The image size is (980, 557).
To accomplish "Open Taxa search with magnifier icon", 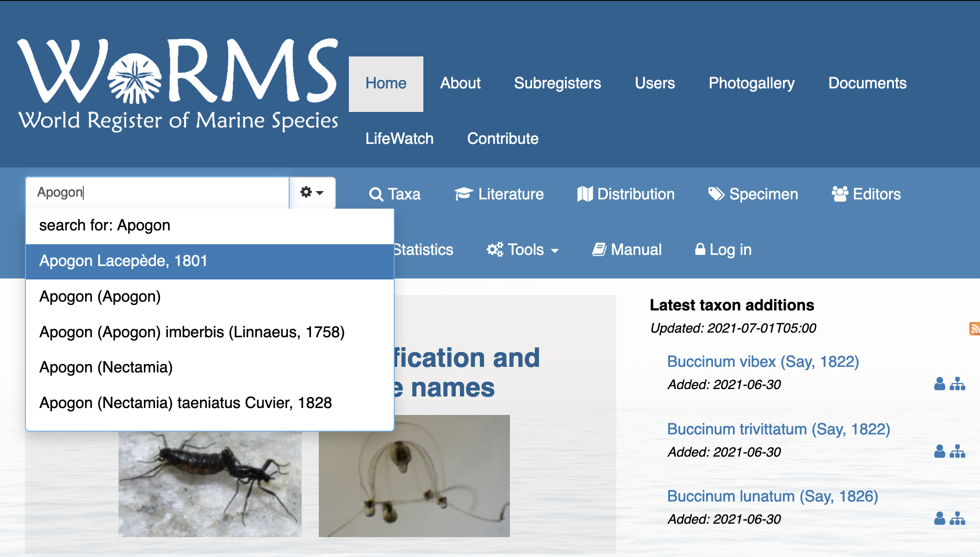I will [395, 194].
